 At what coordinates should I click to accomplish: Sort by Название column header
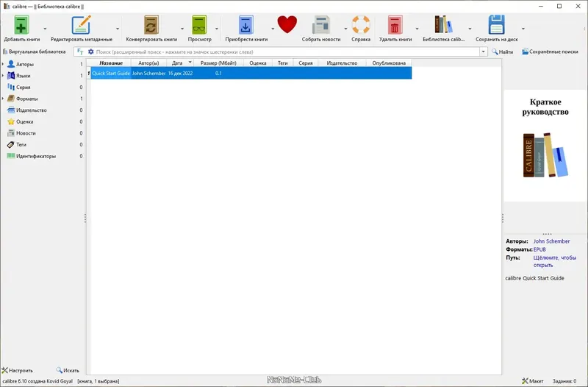pos(111,63)
